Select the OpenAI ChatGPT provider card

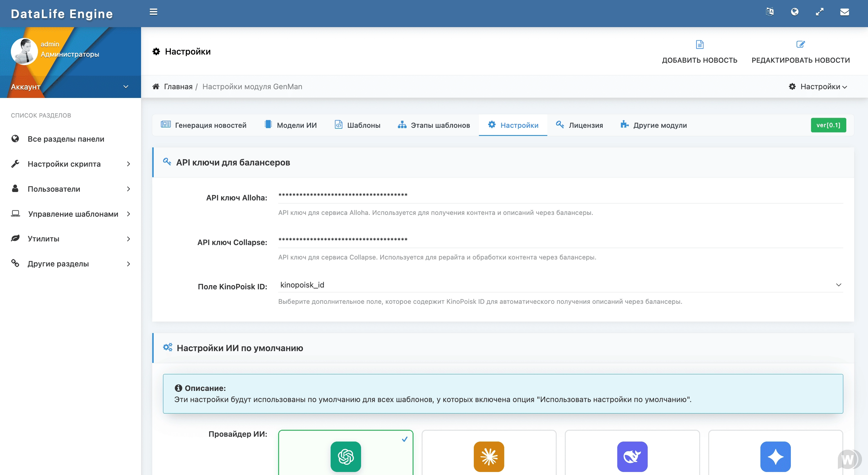(345, 453)
